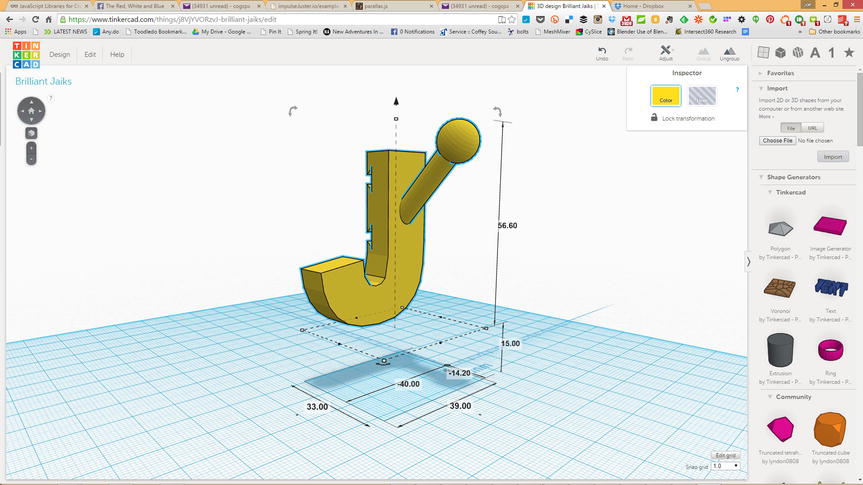This screenshot has width=863, height=485.
Task: Select the geometric box shapes icon
Action: (781, 53)
